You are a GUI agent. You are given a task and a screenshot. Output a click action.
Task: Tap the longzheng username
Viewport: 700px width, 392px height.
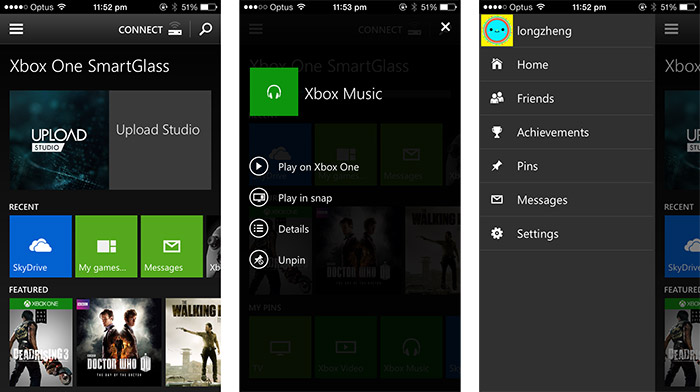click(544, 31)
